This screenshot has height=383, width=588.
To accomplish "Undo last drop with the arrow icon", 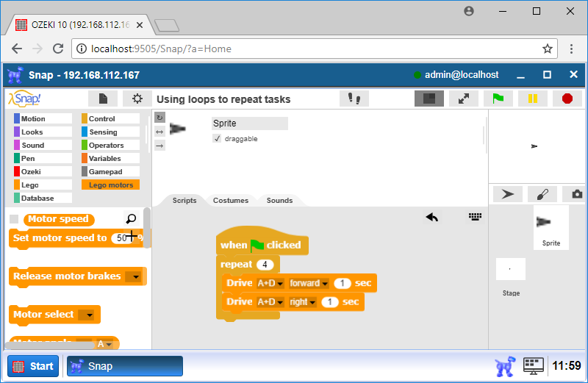I will click(x=432, y=217).
